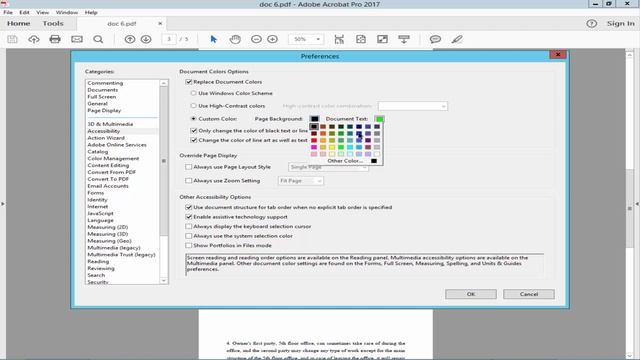Open the File menu

8,13
